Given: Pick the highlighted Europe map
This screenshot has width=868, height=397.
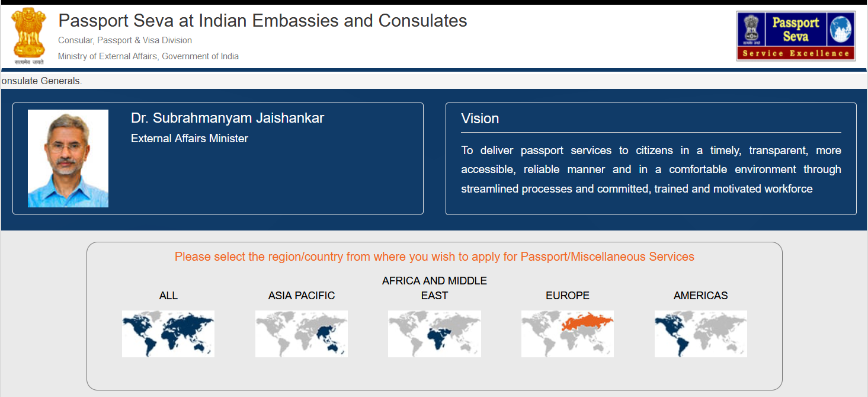Looking at the screenshot, I should click(x=568, y=334).
